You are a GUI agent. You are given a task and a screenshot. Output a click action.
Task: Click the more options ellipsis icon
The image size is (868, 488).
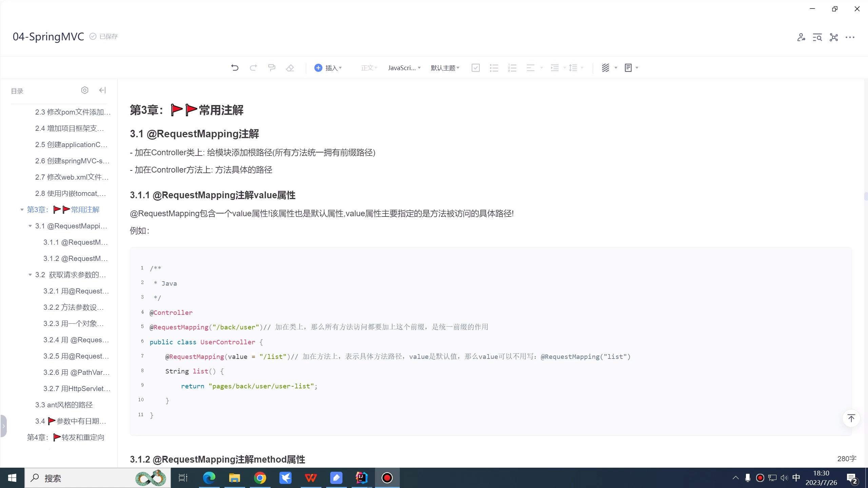point(850,37)
